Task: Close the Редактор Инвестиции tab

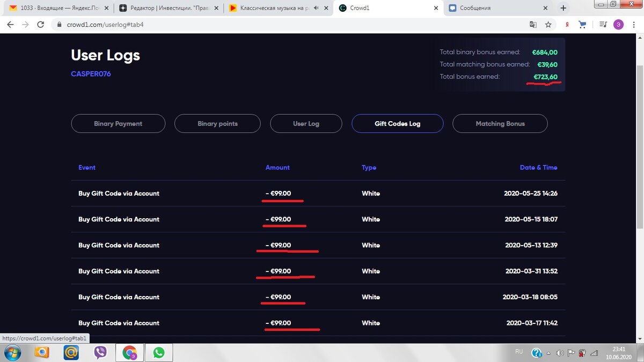Action: [217, 8]
